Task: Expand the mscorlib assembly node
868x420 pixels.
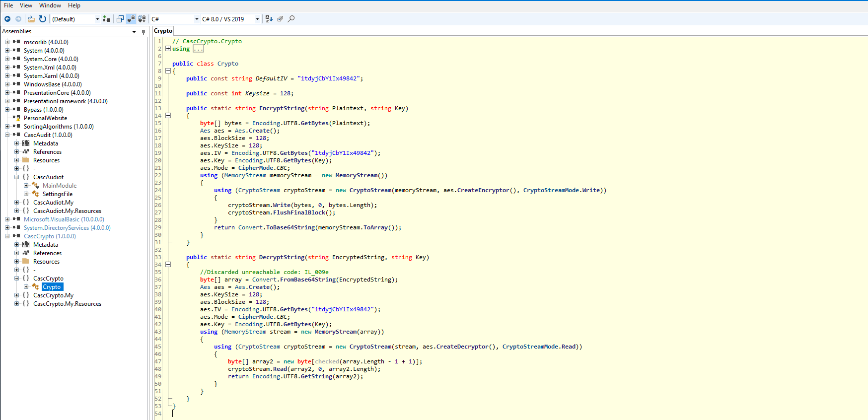Action: [7, 42]
